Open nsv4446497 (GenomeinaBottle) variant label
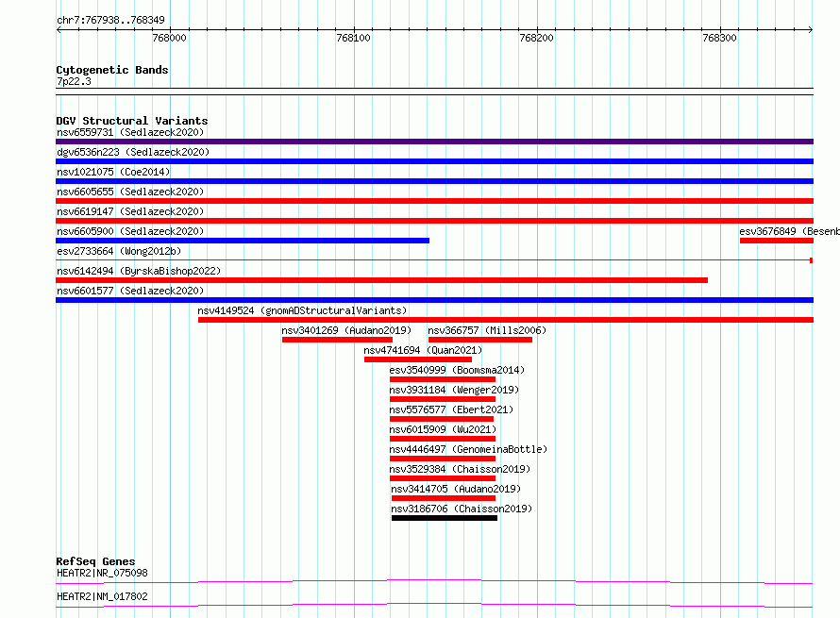The width and height of the screenshot is (840, 618). pyautogui.click(x=468, y=449)
